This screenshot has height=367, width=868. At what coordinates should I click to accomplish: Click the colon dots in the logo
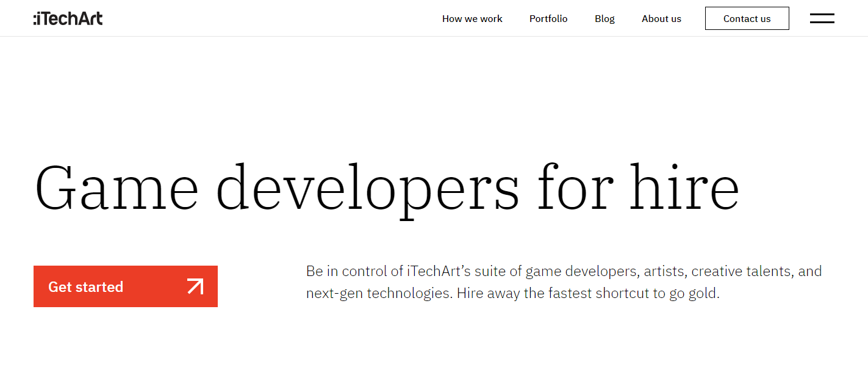tap(35, 20)
